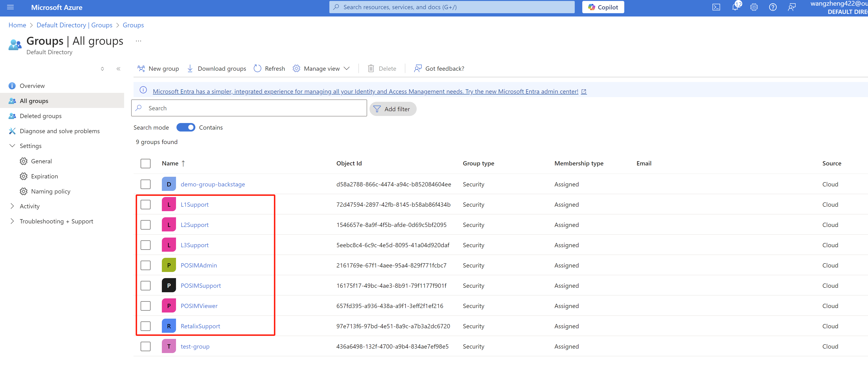This screenshot has height=366, width=868.
Task: Open the Copilot button
Action: pos(603,7)
